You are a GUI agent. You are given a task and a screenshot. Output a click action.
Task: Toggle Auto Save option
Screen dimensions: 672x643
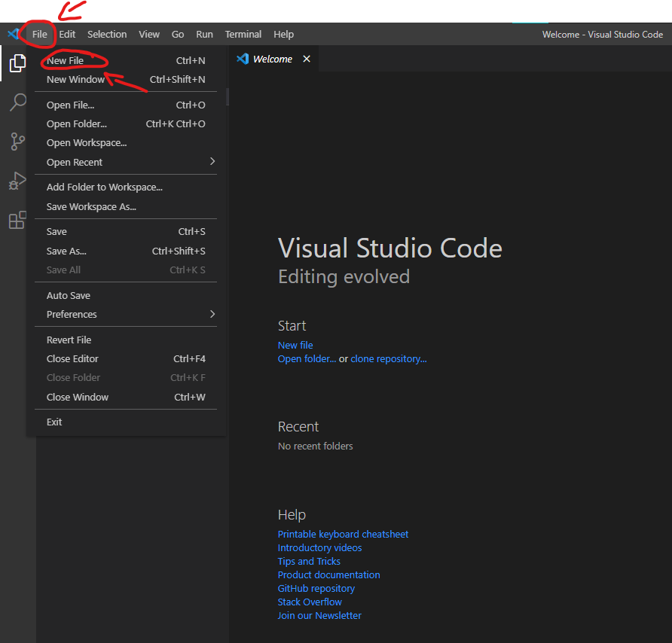click(x=126, y=296)
